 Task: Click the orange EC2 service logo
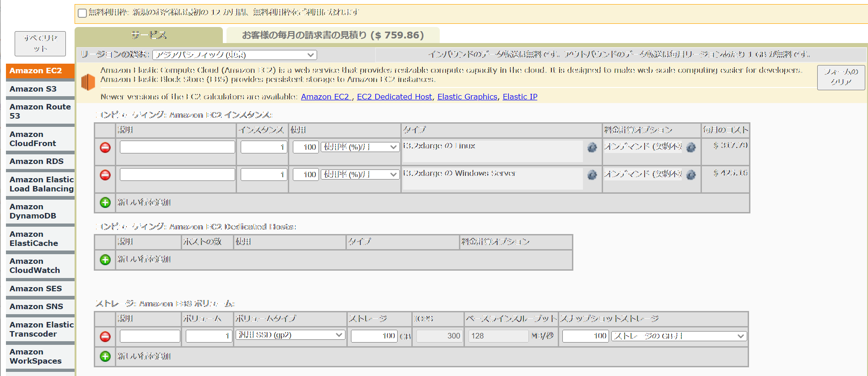coord(88,82)
